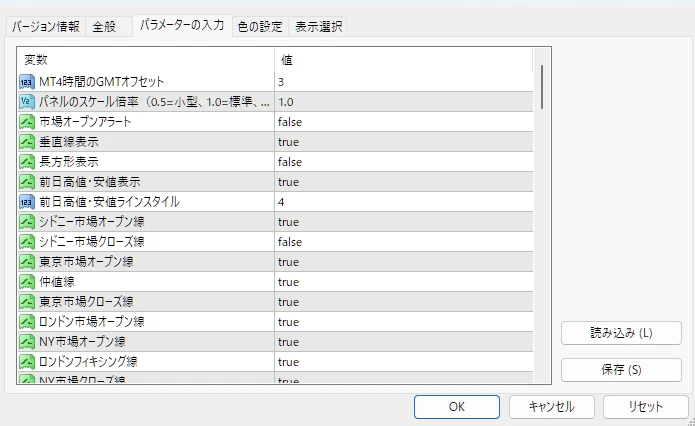Click the boolean icon beside ロンドンフィキシング線
The height and width of the screenshot is (426, 695).
pos(27,362)
